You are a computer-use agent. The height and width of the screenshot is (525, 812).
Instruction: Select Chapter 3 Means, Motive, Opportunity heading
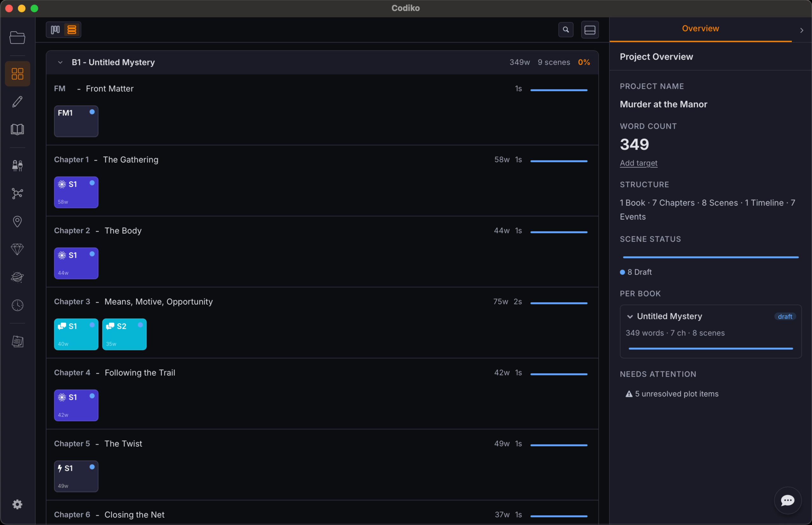point(133,302)
